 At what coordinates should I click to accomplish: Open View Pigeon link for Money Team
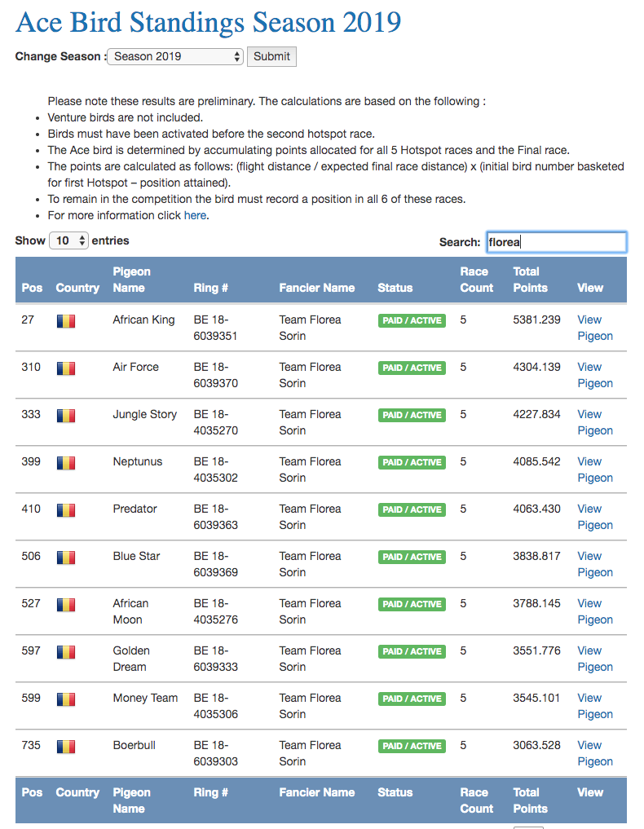tap(595, 706)
